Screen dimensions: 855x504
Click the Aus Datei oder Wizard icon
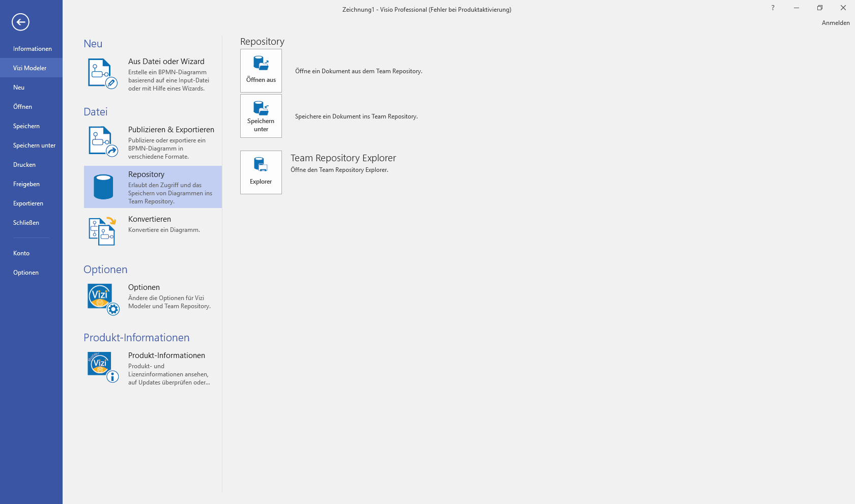click(103, 73)
